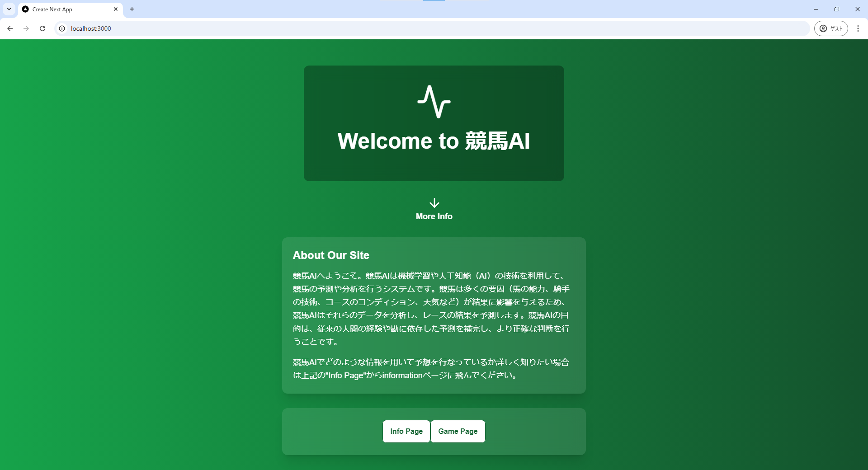The image size is (868, 470).
Task: Reload the localhost:3000 page
Action: tap(42, 28)
